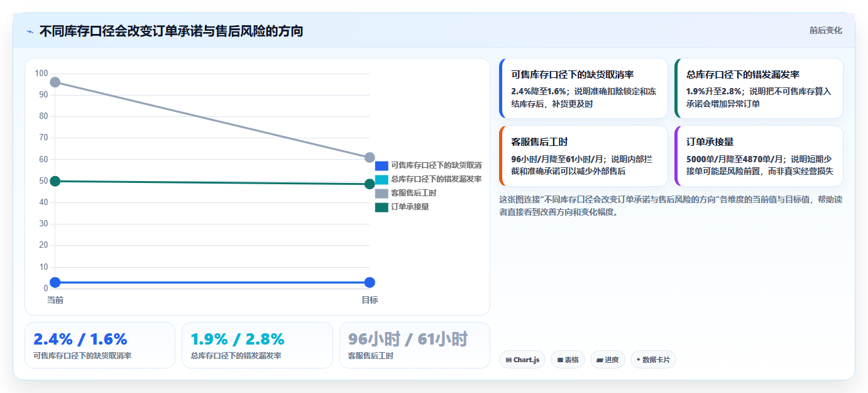The image size is (868, 393).
Task: Click the 100 y-axis tick label
Action: (41, 74)
